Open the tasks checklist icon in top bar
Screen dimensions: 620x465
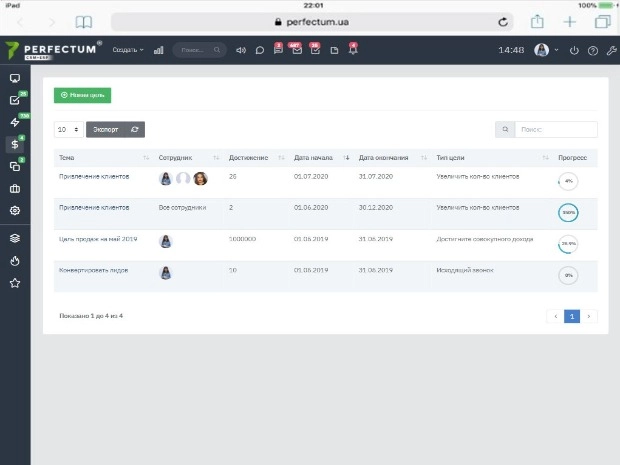(315, 49)
